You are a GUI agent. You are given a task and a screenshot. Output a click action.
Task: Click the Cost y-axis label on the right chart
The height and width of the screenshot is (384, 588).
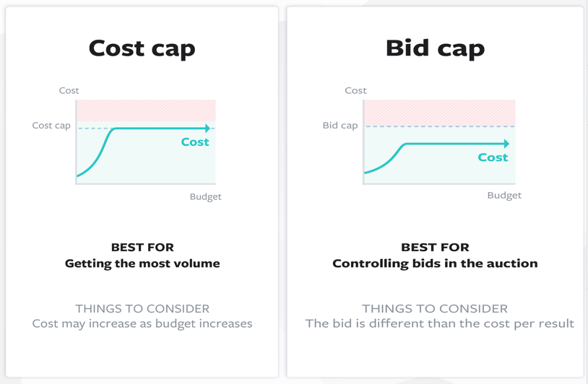pos(355,91)
